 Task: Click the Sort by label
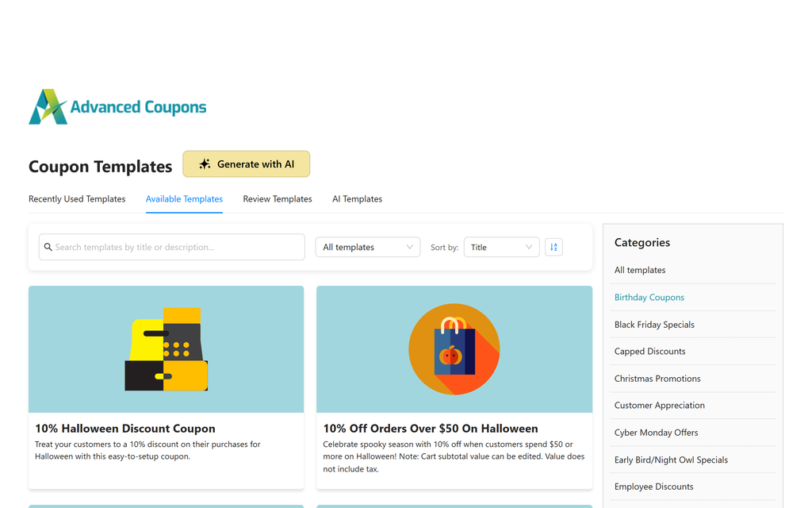[x=445, y=248]
